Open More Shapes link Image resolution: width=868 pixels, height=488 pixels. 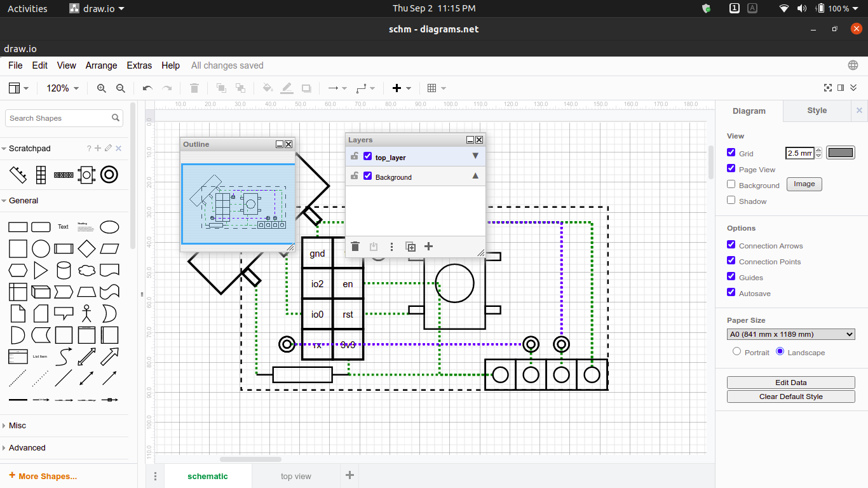click(x=43, y=476)
